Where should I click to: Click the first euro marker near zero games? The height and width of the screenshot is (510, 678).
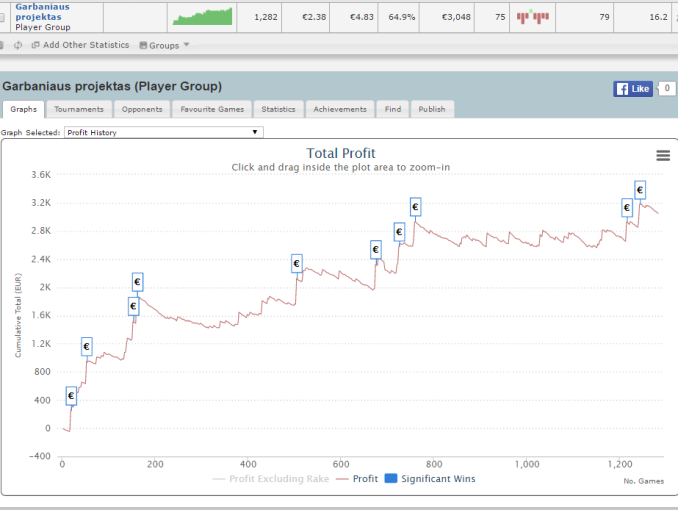72,397
